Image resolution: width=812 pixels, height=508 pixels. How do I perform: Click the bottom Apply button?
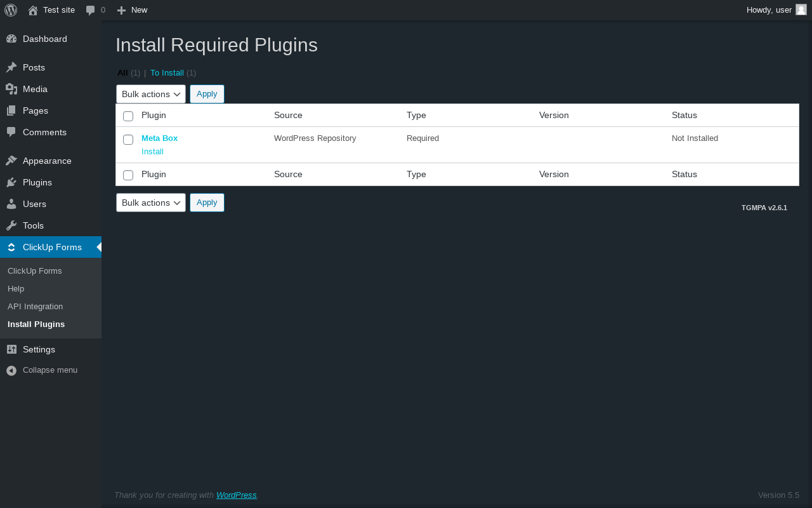coord(207,203)
